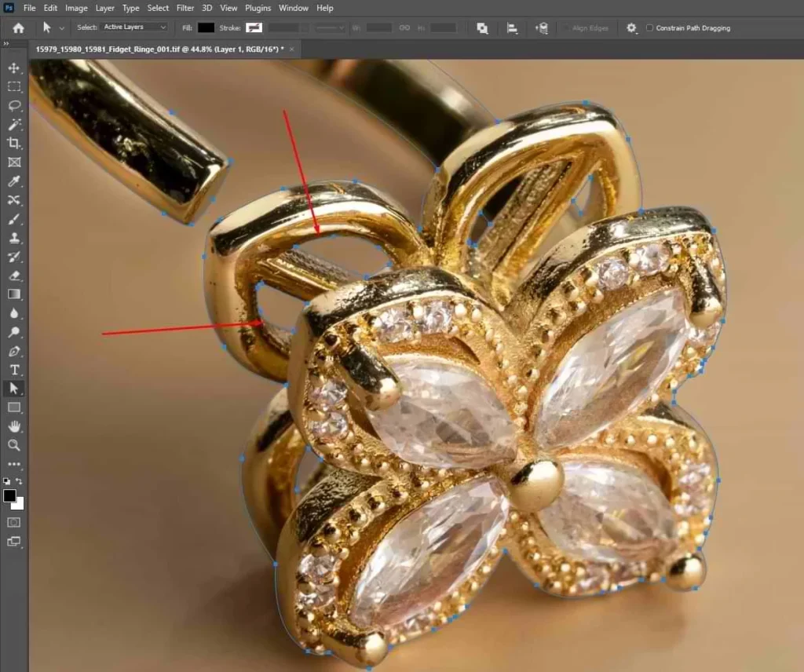Screen dimensions: 804x672
Task: Toggle Quick Mask mode
Action: tap(13, 522)
